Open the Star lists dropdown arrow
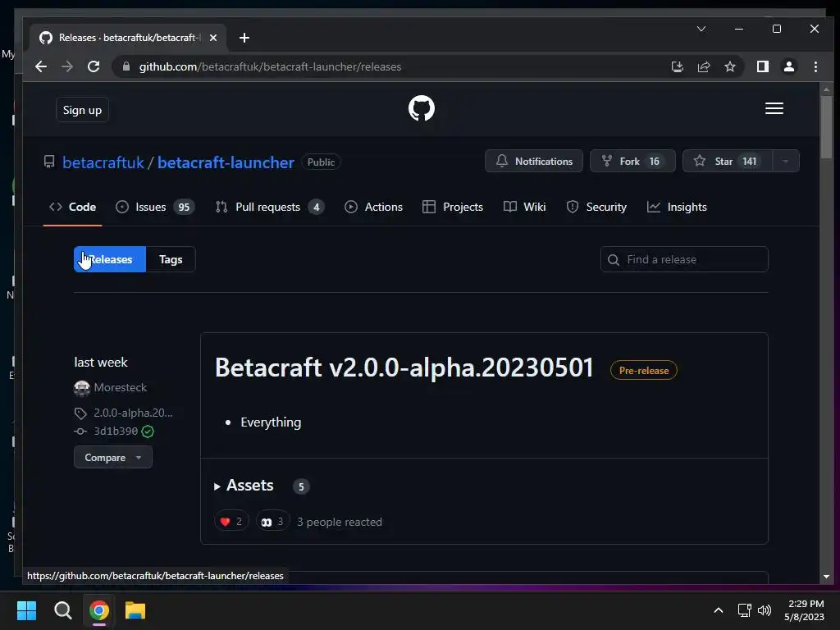This screenshot has height=630, width=840. coord(785,161)
